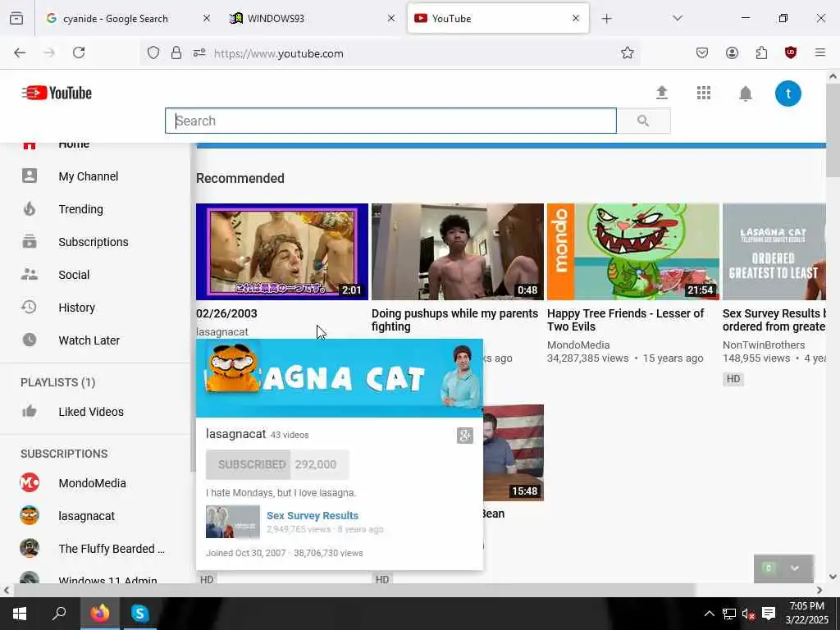Focus the YouTube Search input field
840x630 pixels.
[390, 121]
